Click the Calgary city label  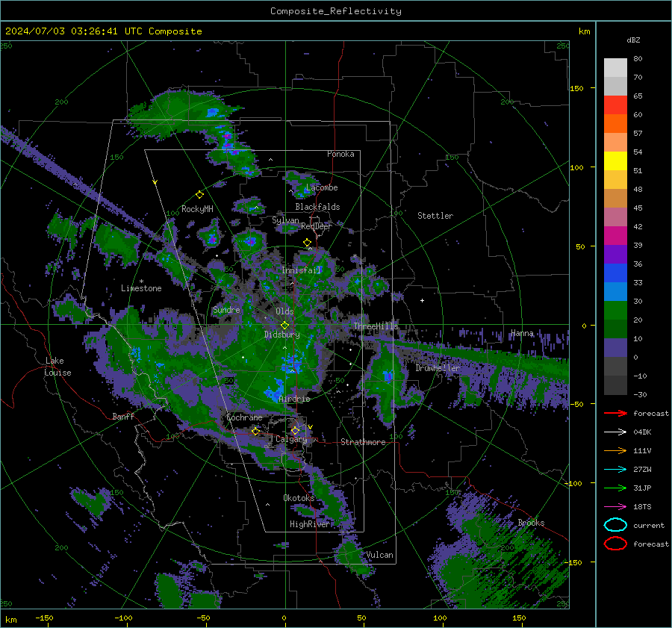coord(291,439)
